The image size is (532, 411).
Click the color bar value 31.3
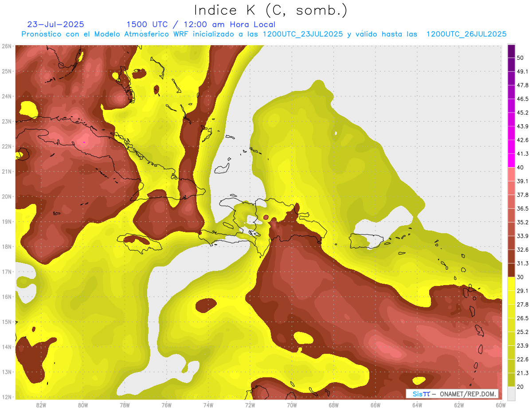pyautogui.click(x=523, y=263)
